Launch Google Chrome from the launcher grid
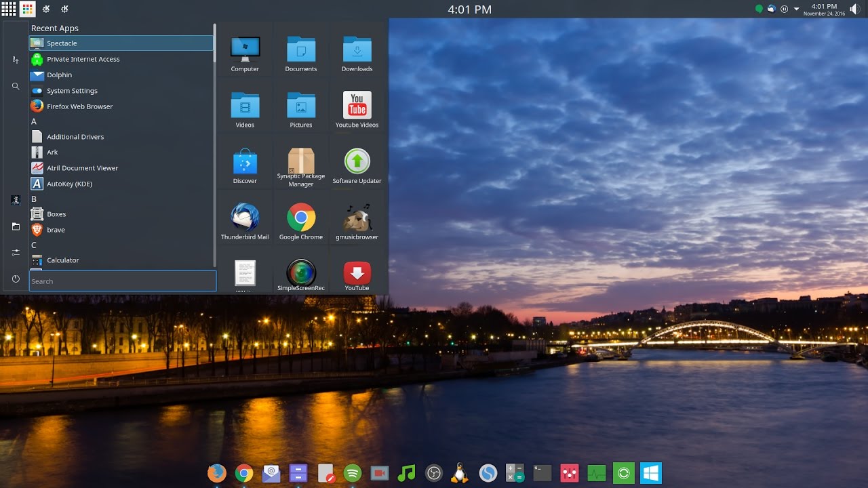 coord(301,222)
